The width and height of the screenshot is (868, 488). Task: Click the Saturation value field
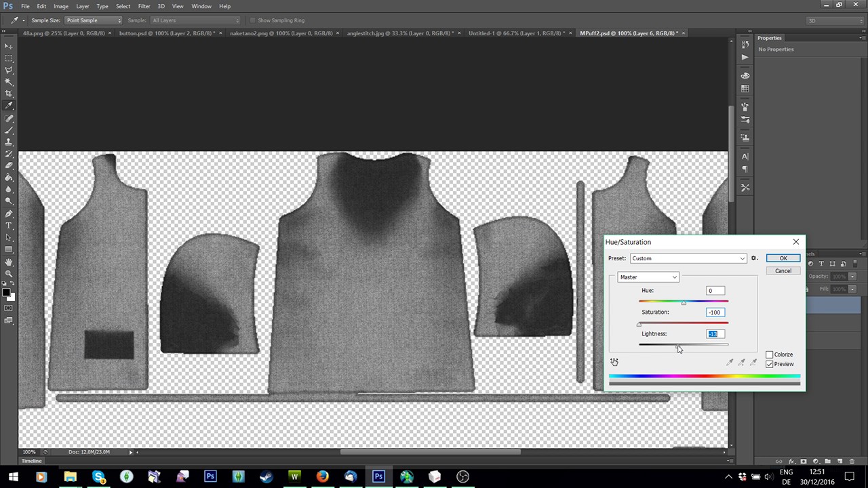click(715, 312)
